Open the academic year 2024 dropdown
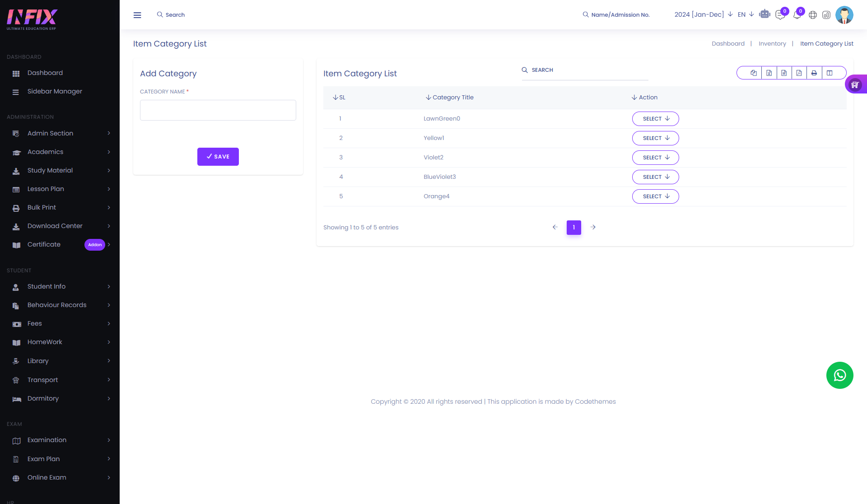Viewport: 867px width, 504px height. (703, 14)
